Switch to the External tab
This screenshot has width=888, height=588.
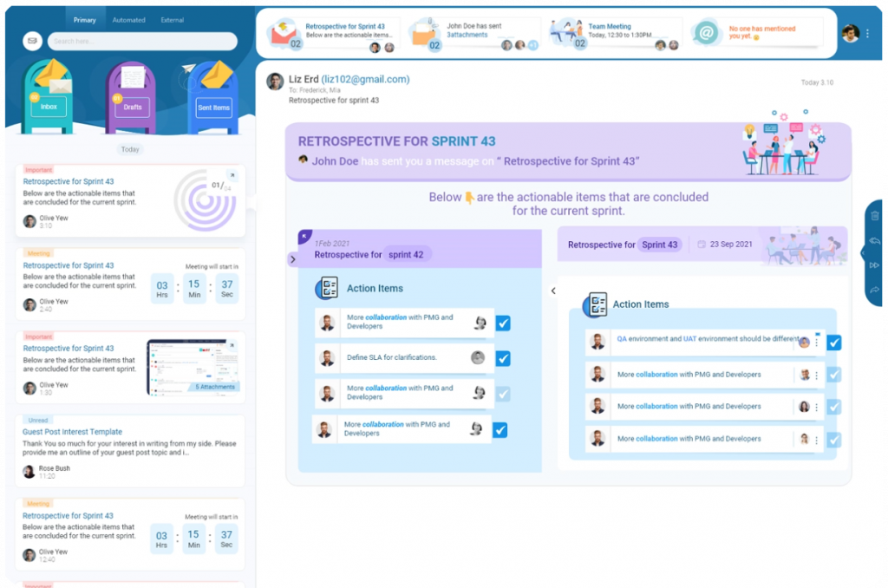(173, 20)
